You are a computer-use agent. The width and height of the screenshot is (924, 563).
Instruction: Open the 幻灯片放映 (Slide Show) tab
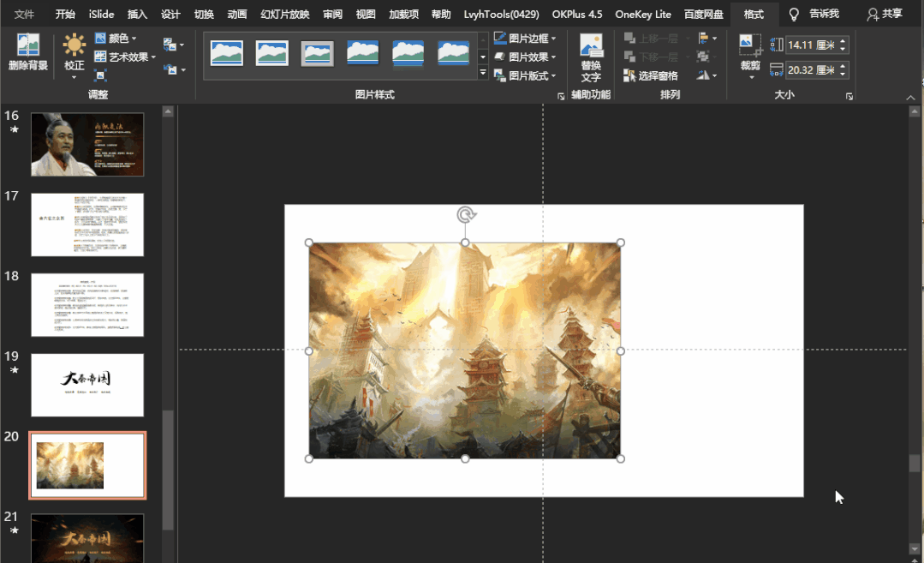pyautogui.click(x=285, y=15)
